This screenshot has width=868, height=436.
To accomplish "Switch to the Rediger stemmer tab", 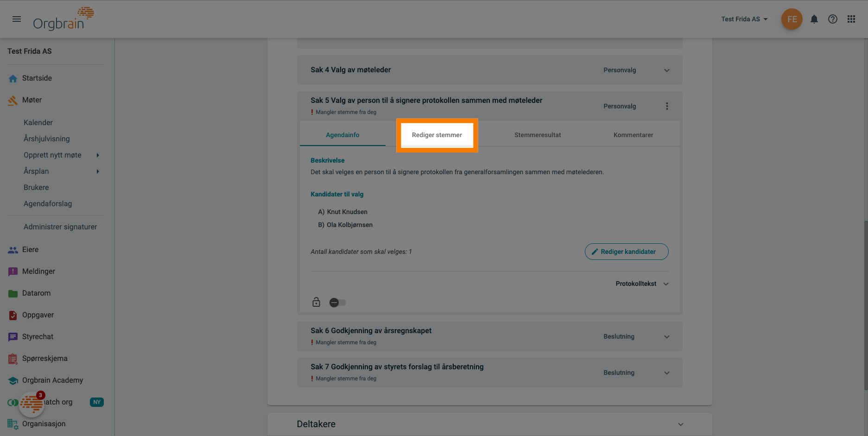I will coord(437,135).
